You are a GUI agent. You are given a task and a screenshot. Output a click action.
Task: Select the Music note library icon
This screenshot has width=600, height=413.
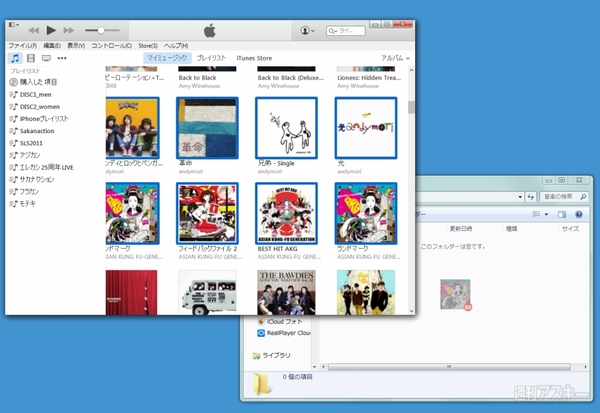pos(15,58)
